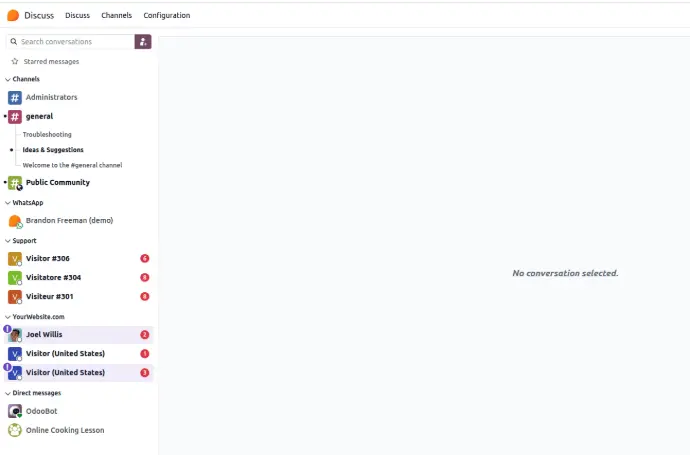Collapse the Channels category
690x455 pixels.
tap(7, 80)
